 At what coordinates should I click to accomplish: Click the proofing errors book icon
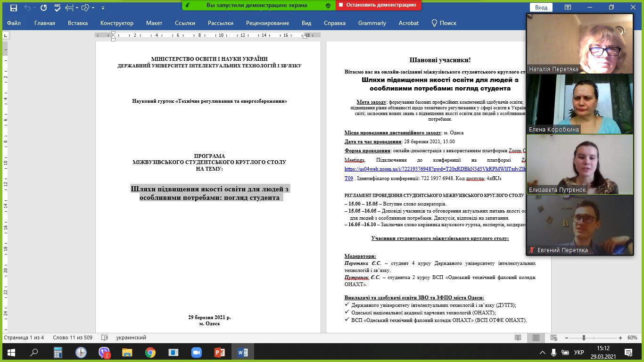[105, 337]
